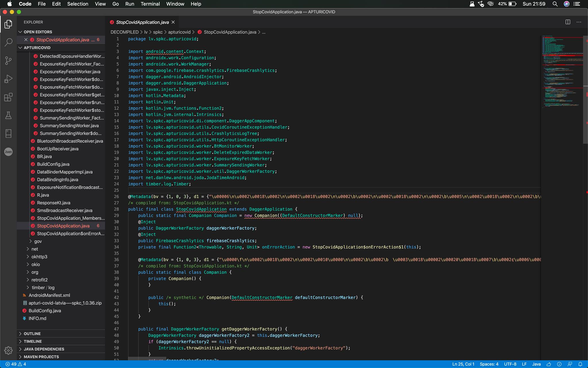Image resolution: width=588 pixels, height=368 pixels.
Task: Close StopCovidApplication.java in Open Editors list
Action: (x=26, y=40)
